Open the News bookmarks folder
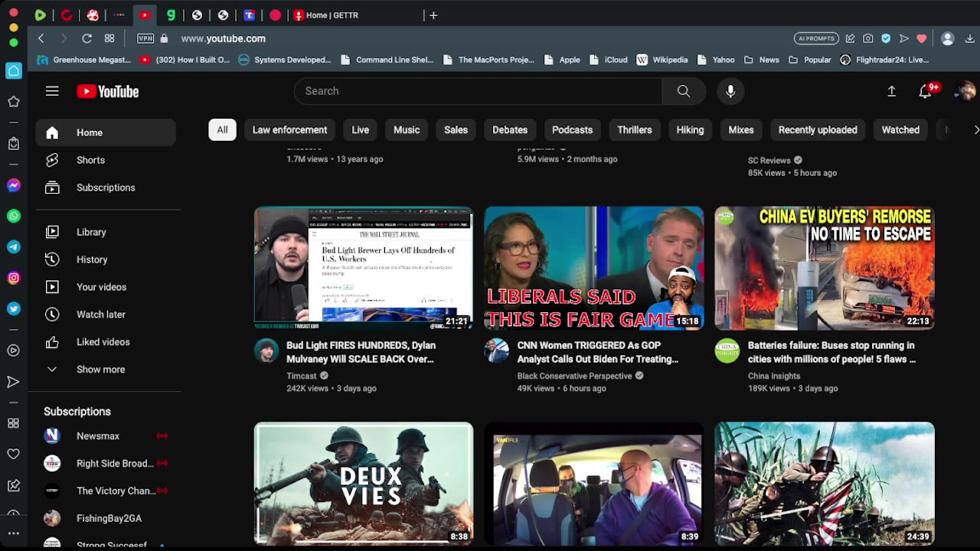The height and width of the screenshot is (551, 980). pos(762,60)
